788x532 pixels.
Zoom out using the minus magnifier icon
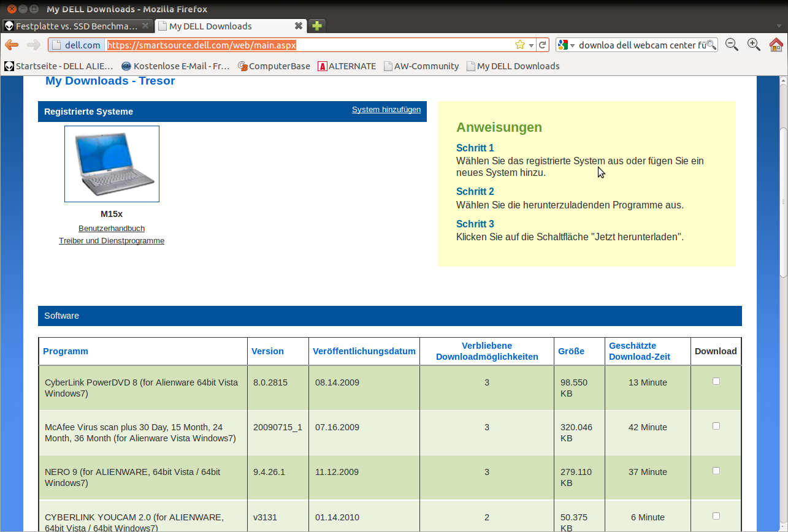[x=732, y=44]
